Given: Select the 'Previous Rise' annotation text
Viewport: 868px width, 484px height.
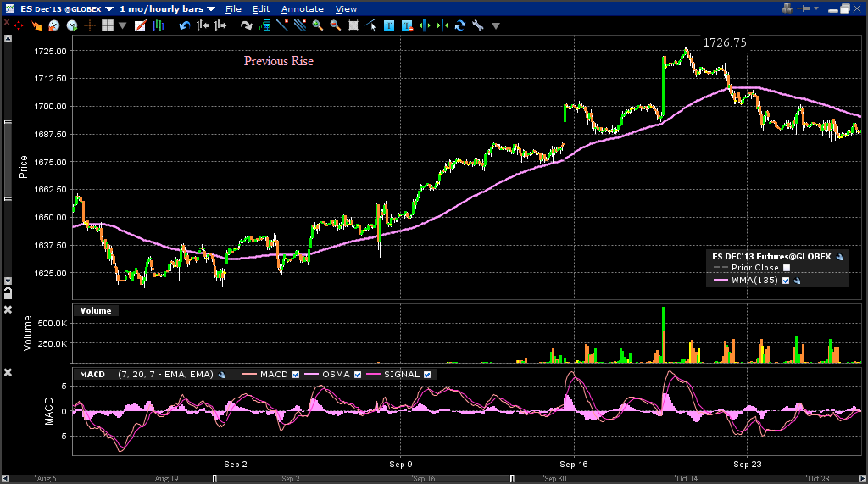Looking at the screenshot, I should tap(278, 61).
